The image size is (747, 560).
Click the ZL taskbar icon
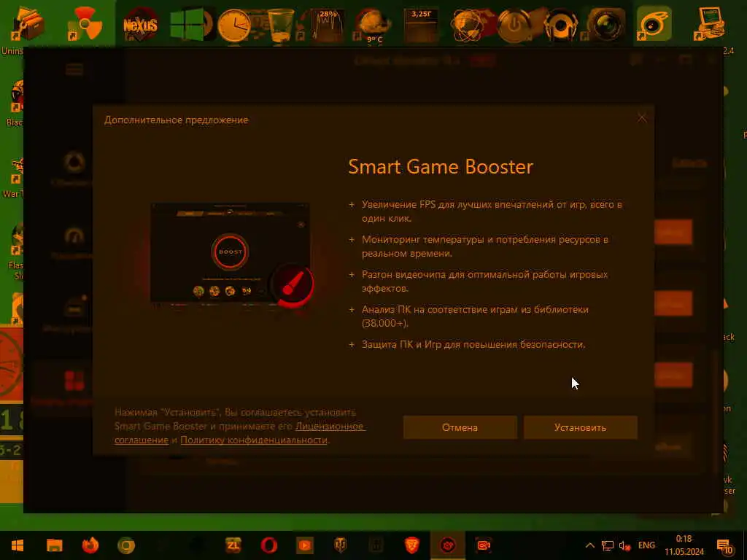[x=233, y=545]
